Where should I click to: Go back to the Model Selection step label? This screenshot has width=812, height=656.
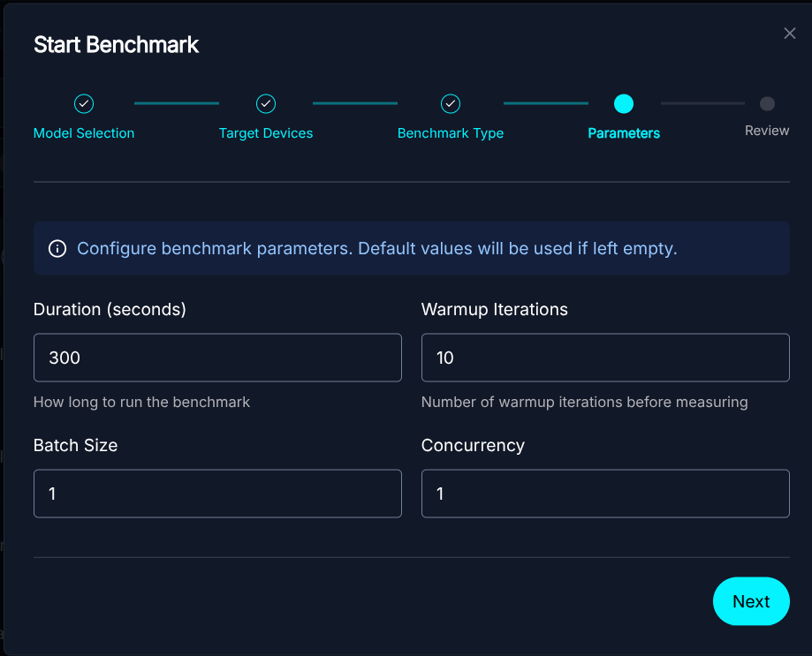[x=84, y=133]
